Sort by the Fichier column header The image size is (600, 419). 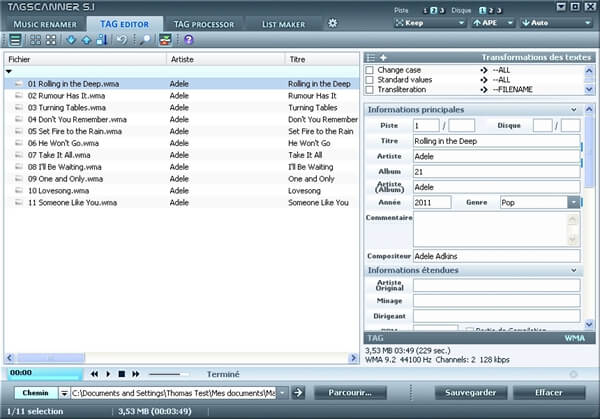tap(85, 59)
